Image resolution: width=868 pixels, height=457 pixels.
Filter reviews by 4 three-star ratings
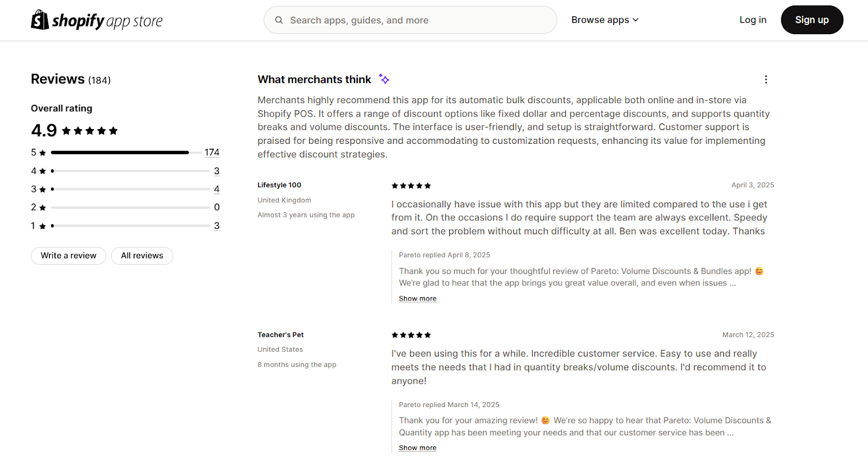click(216, 189)
